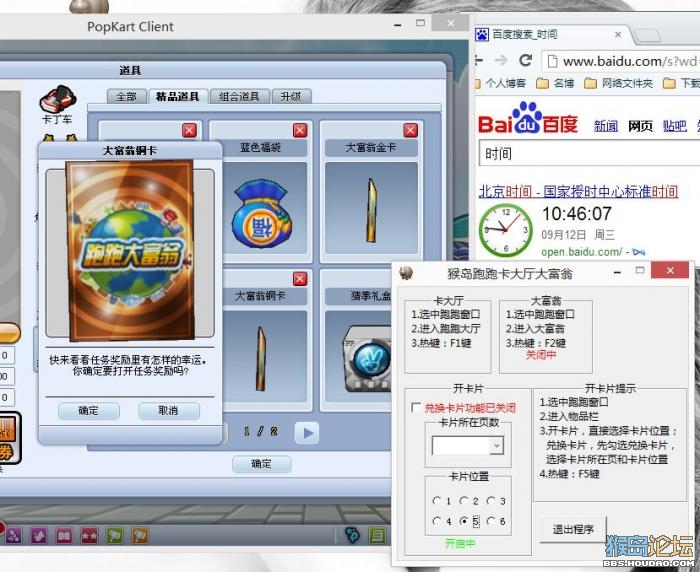The height and width of the screenshot is (572, 700).
Task: Open Baidu 网页 tab link
Action: point(640,126)
